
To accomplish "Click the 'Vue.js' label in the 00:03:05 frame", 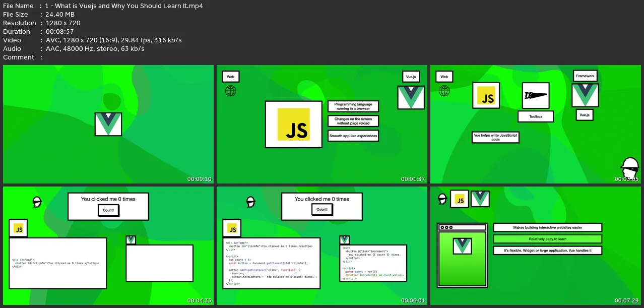I will [x=585, y=115].
